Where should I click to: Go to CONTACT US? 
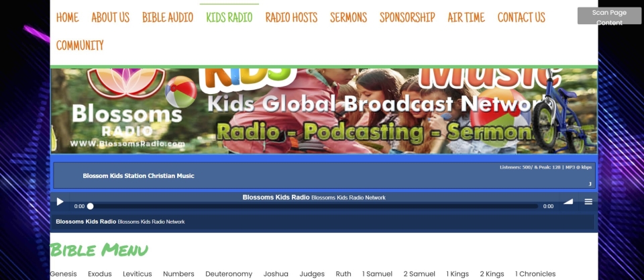521,18
